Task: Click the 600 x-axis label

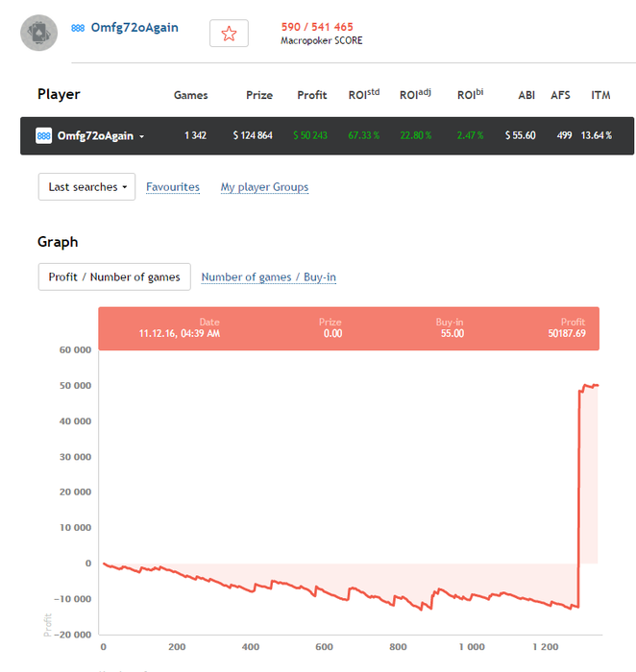Action: tap(324, 647)
